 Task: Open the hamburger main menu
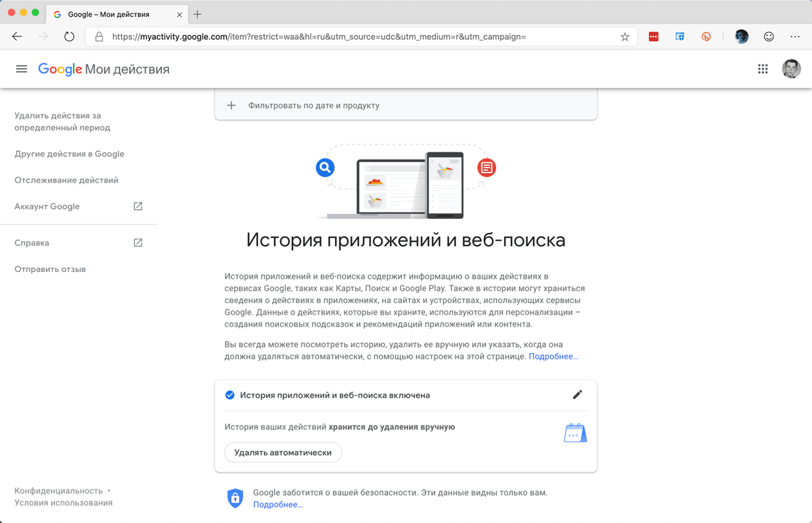point(22,69)
